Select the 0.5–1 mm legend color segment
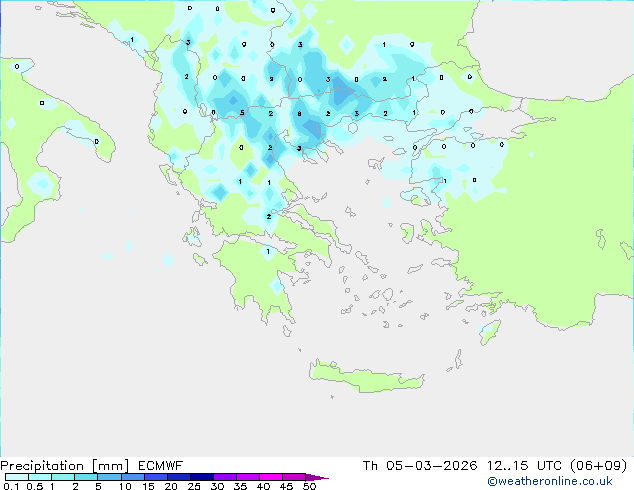Screen dimensions: 634x490 [x=40, y=477]
